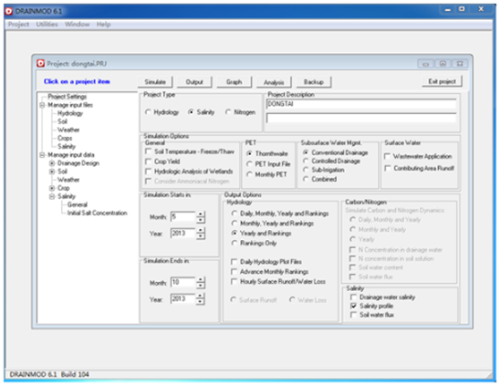Select the Monthly PET option
The width and height of the screenshot is (500, 386).
coord(249,174)
